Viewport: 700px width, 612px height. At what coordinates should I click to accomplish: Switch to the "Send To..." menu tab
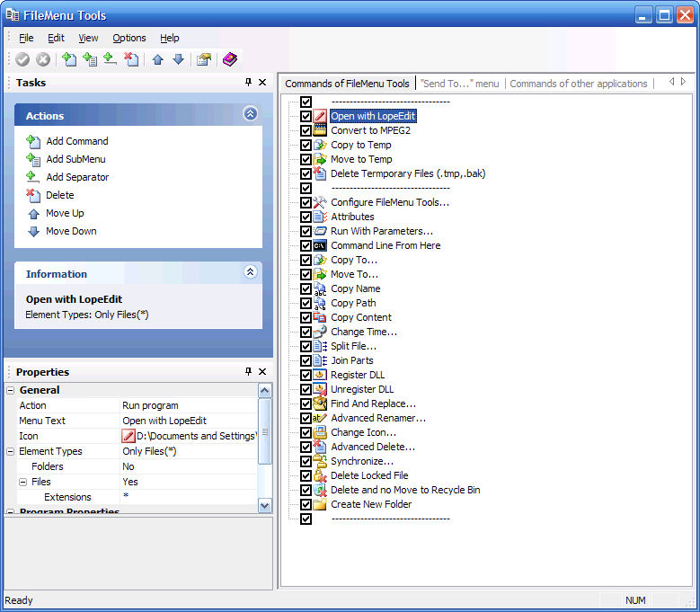pos(458,84)
